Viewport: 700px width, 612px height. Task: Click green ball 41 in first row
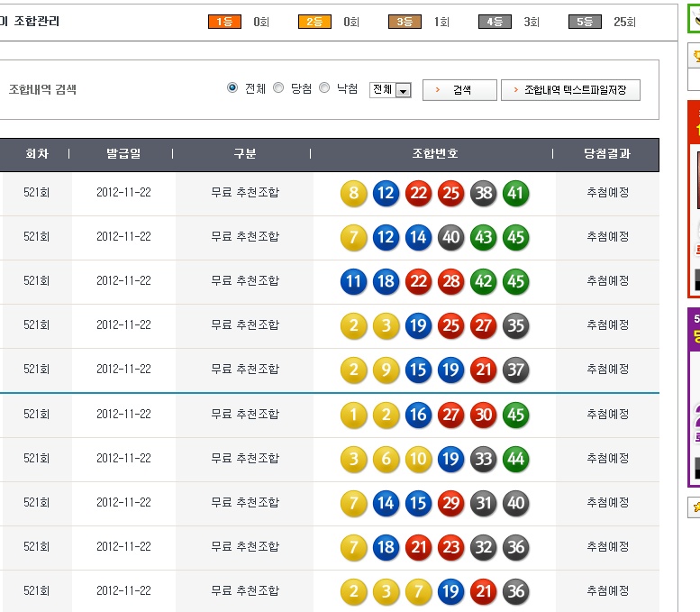point(515,193)
